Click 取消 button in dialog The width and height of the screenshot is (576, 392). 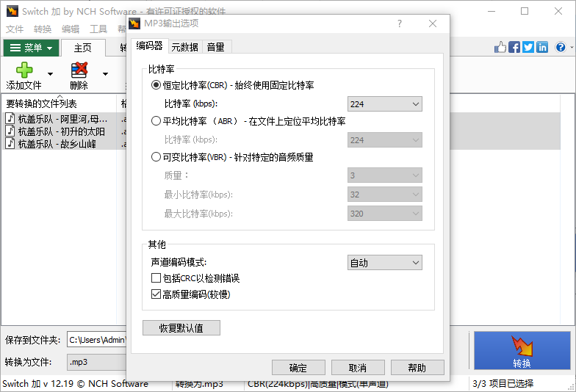tap(358, 367)
